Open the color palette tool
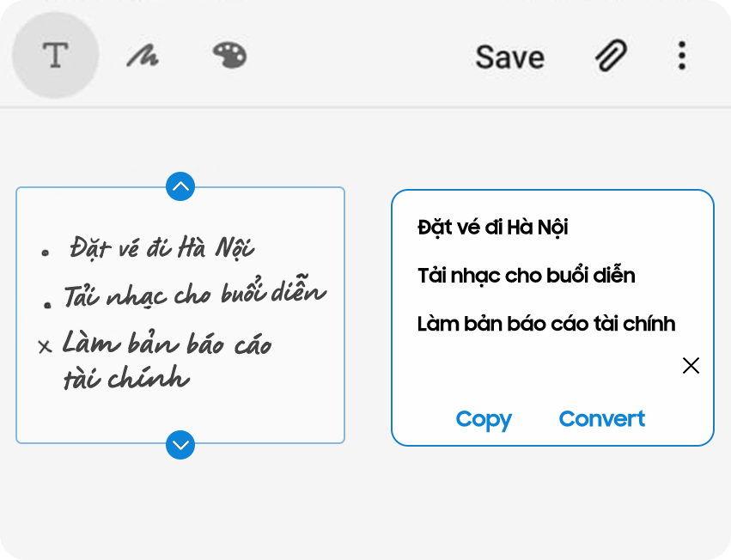This screenshot has width=731, height=560. [x=229, y=56]
